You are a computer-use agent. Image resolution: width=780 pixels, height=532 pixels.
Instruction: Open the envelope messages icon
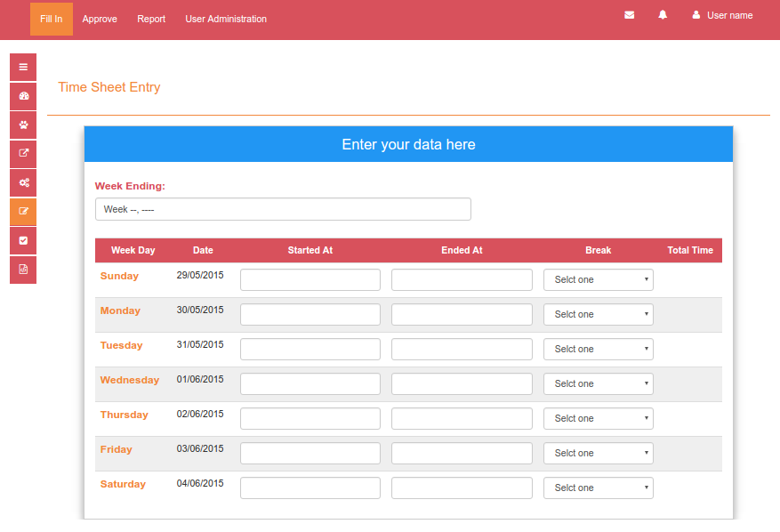click(x=629, y=15)
